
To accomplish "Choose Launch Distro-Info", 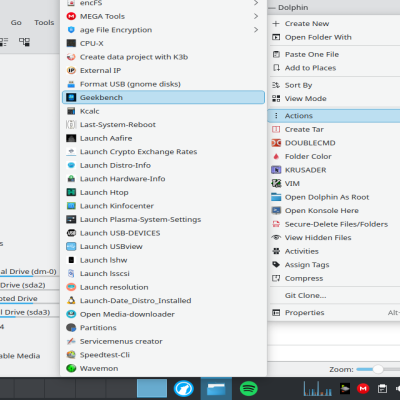I will pos(163,165).
